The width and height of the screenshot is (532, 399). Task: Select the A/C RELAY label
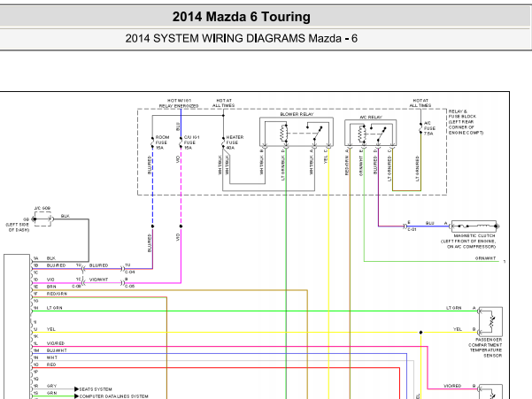click(371, 117)
